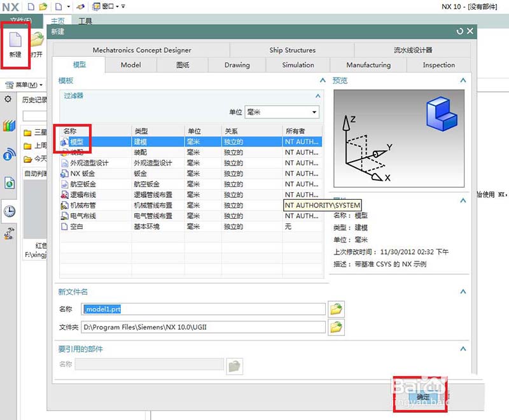Collapse the 模板 section chevron
509x420 pixels.
(323, 80)
